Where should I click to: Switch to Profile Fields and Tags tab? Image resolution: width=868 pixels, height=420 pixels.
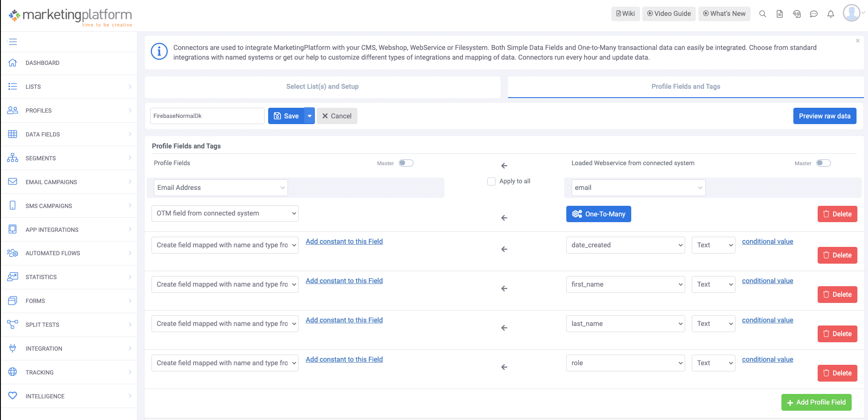pyautogui.click(x=686, y=87)
